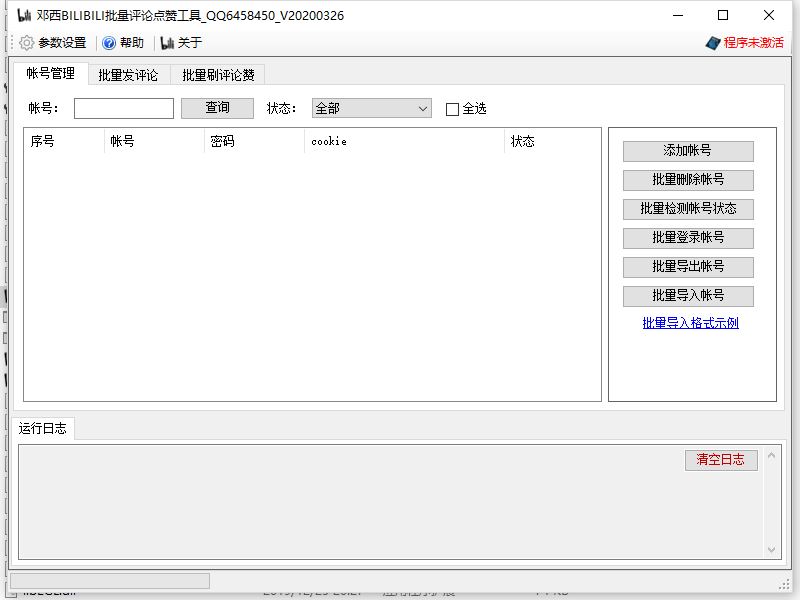Image resolution: width=800 pixels, height=600 pixels.
Task: Click the 程序未激活 activation status icon
Action: click(713, 43)
